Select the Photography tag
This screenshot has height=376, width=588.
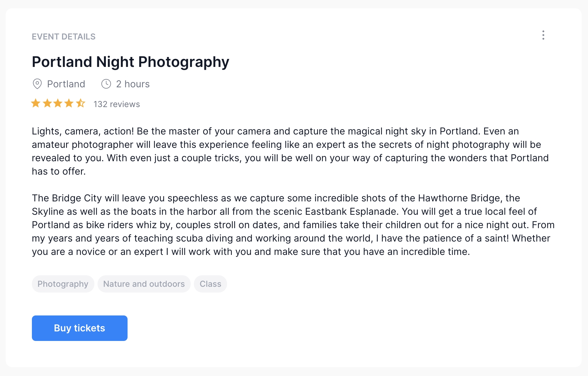pyautogui.click(x=63, y=284)
